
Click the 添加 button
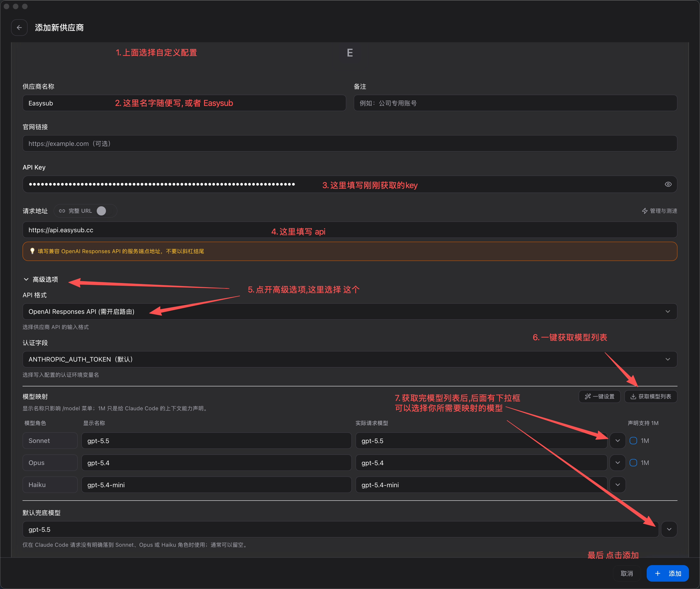(x=668, y=574)
